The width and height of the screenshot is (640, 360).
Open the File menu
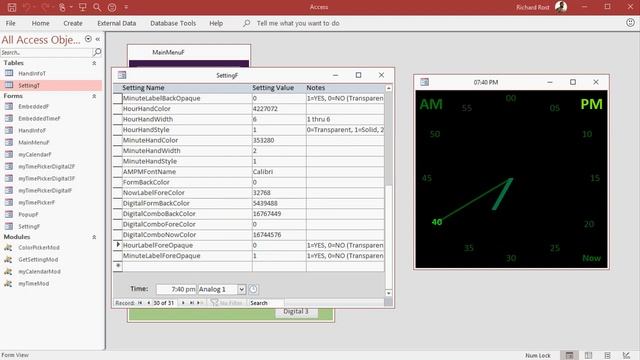click(11, 23)
